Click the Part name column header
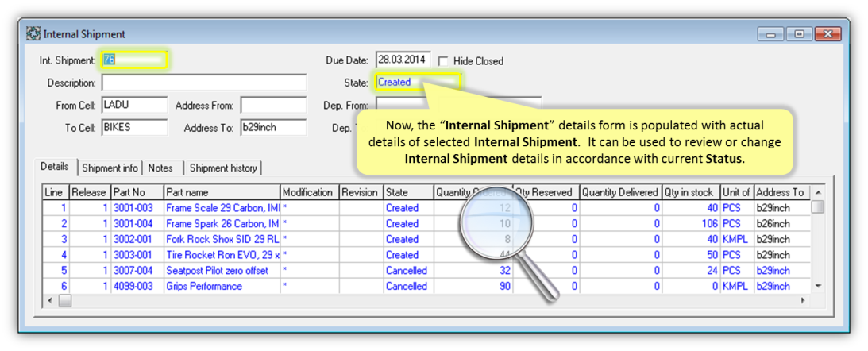Viewport: 868px width, 351px height. click(222, 192)
